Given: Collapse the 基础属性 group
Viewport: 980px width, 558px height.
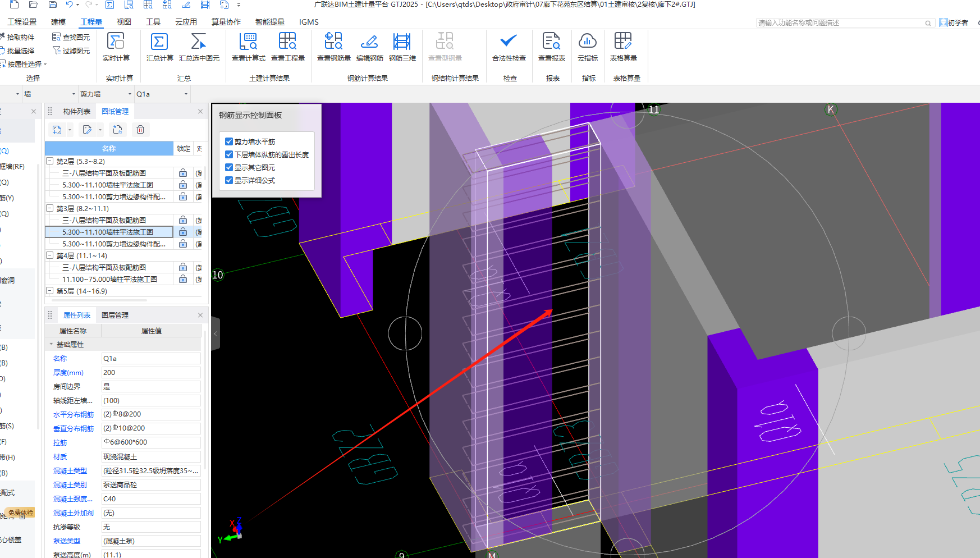Looking at the screenshot, I should pos(51,344).
